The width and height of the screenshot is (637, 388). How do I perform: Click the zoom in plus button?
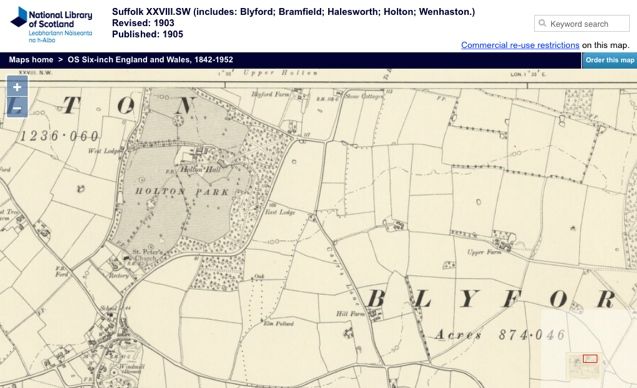coord(17,87)
